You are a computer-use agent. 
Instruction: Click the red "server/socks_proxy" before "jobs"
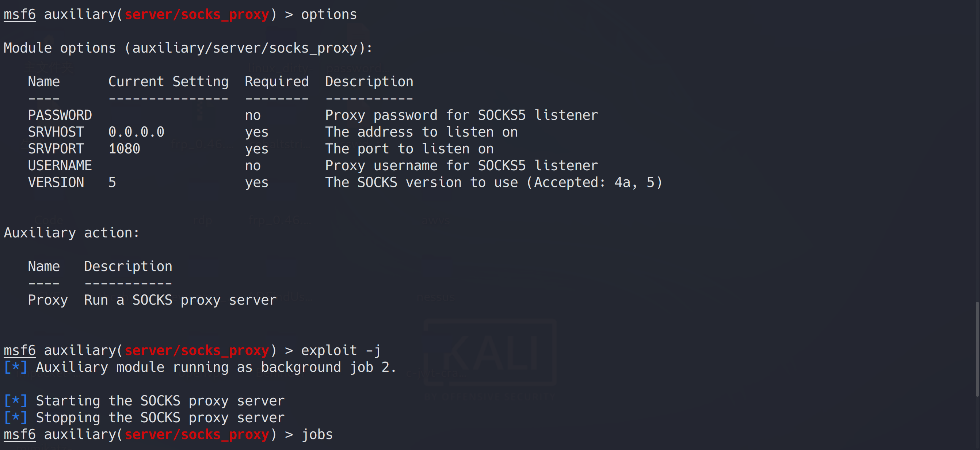pyautogui.click(x=197, y=434)
